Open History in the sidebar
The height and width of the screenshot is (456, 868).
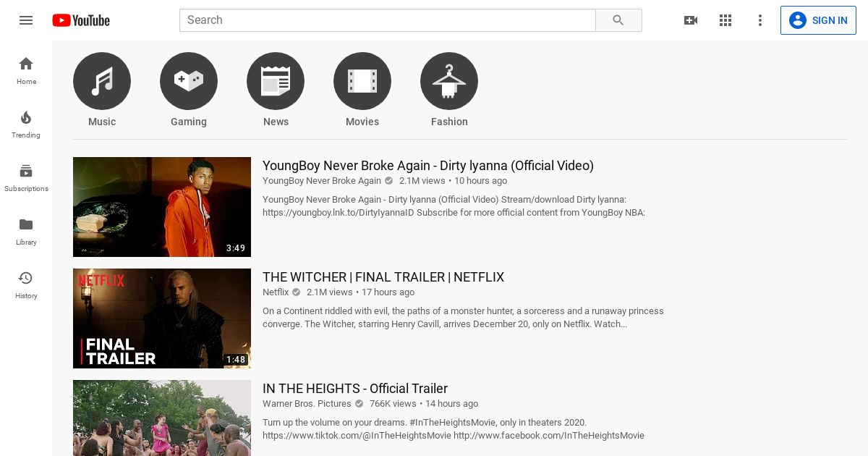(x=26, y=284)
